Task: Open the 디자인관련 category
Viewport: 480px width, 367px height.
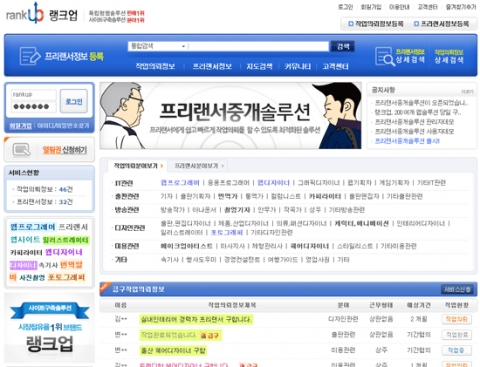Action: coord(130,228)
